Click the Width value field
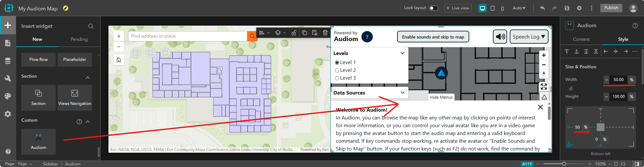The width and height of the screenshot is (644, 167). click(x=618, y=80)
